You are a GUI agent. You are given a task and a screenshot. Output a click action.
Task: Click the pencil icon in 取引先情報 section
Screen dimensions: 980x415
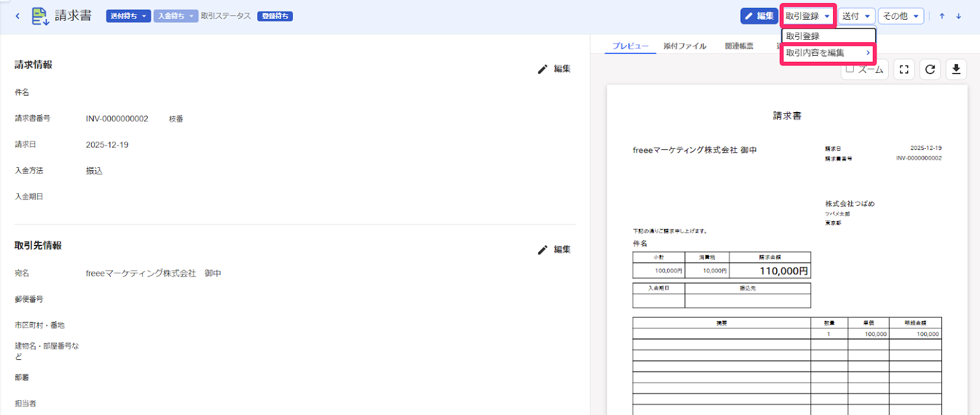tap(542, 250)
